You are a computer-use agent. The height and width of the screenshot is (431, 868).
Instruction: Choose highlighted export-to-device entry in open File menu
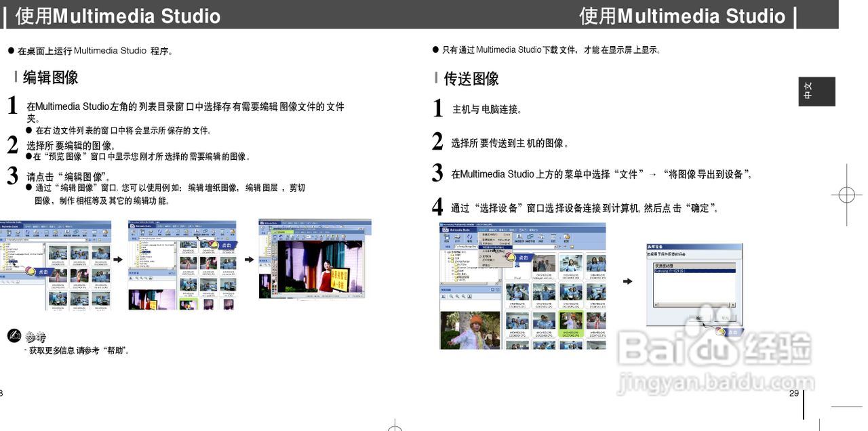tap(495, 247)
